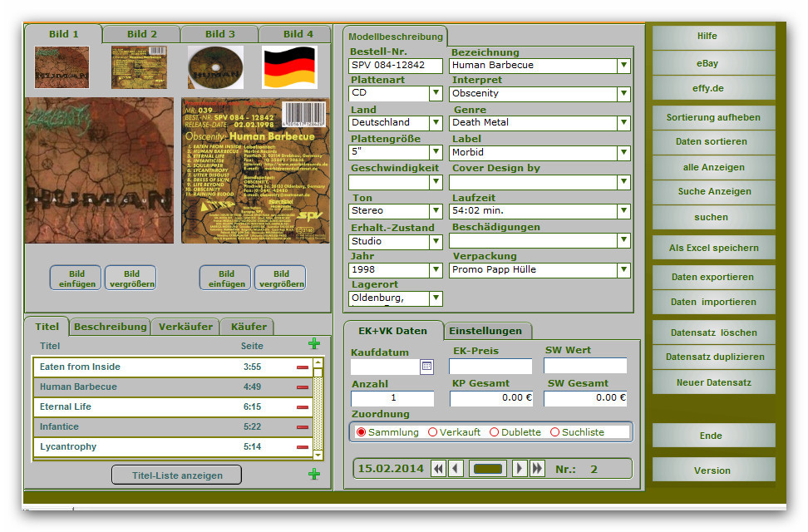Click Sortierung aufheben

[714, 117]
